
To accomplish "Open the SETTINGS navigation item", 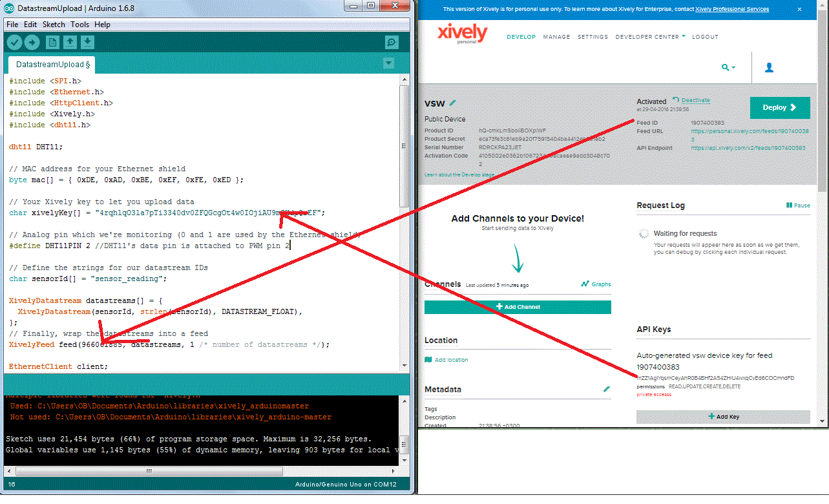I will (x=593, y=37).
